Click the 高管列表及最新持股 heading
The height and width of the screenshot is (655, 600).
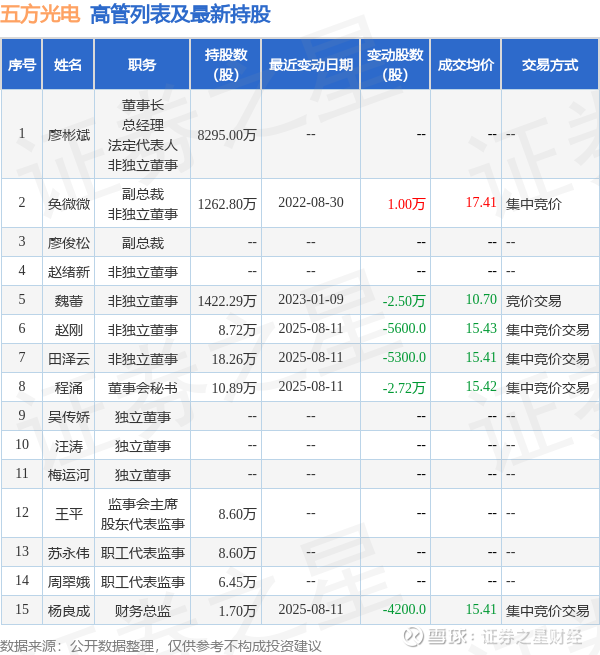[x=180, y=14]
